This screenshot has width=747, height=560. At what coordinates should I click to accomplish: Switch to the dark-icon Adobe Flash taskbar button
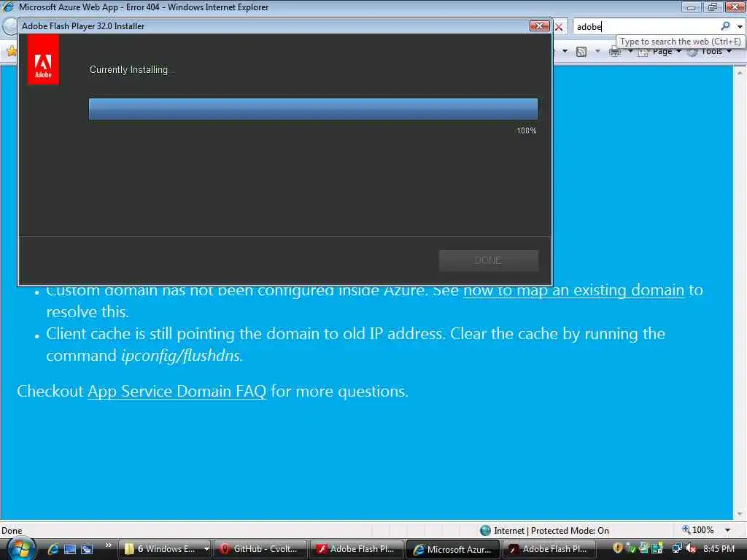[x=549, y=549]
